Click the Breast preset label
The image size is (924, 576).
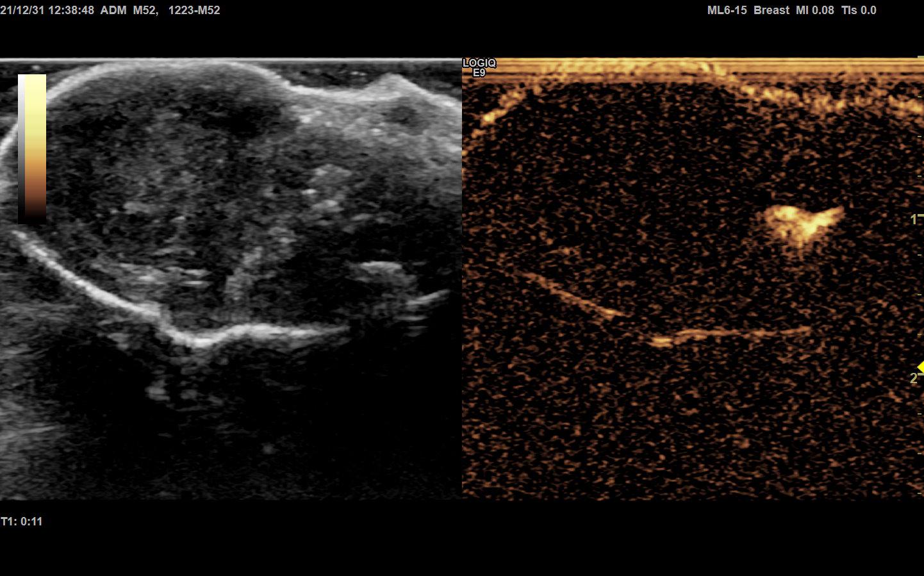(771, 10)
